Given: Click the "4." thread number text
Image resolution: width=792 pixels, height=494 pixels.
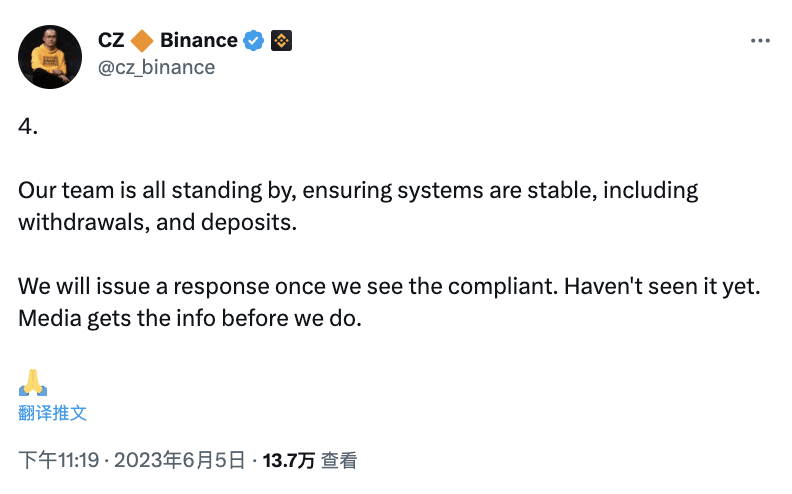Looking at the screenshot, I should [x=28, y=126].
